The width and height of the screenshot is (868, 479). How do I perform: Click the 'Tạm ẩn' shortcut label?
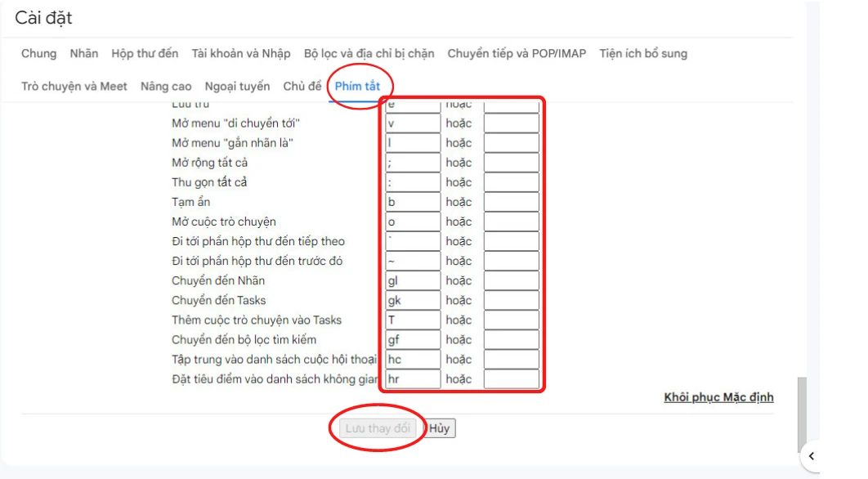[x=191, y=202]
